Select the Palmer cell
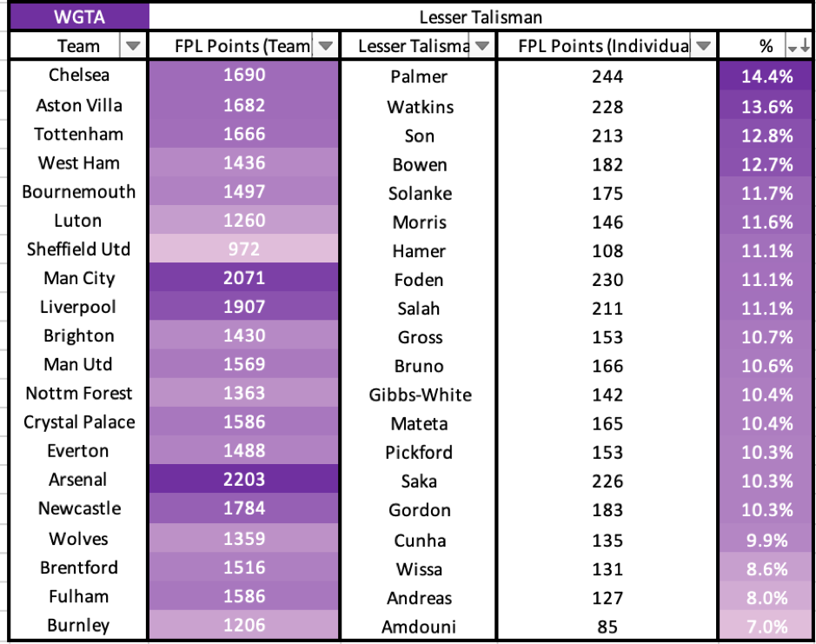816x644 pixels. [x=419, y=77]
